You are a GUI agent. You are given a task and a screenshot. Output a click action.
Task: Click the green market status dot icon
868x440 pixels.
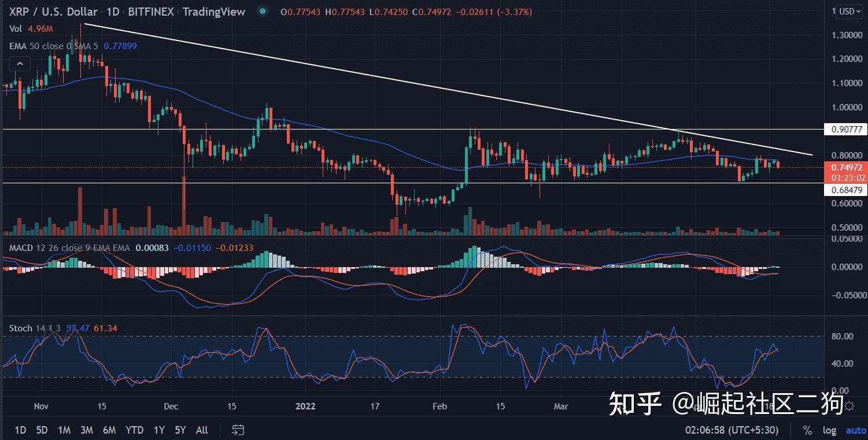pyautogui.click(x=262, y=11)
